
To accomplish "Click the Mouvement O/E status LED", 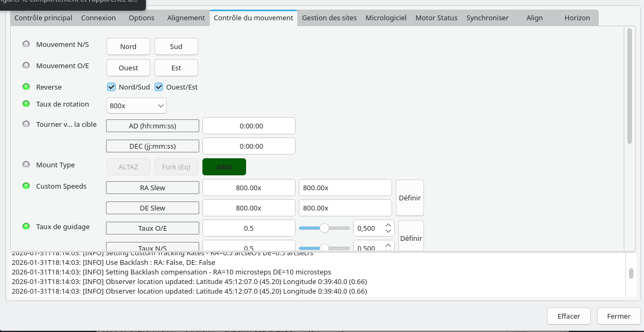I will click(x=26, y=66).
